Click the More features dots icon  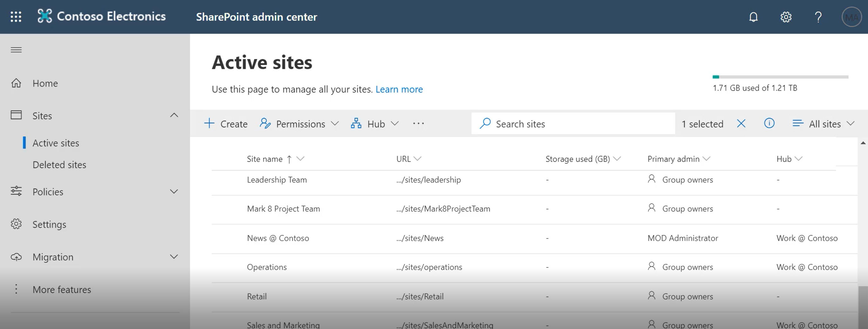16,289
